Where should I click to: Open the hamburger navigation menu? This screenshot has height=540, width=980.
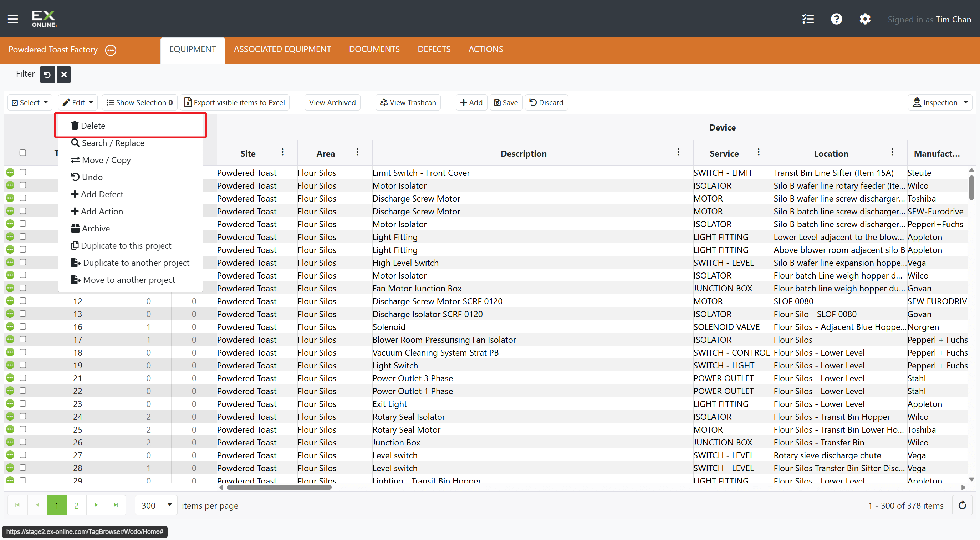[x=13, y=19]
